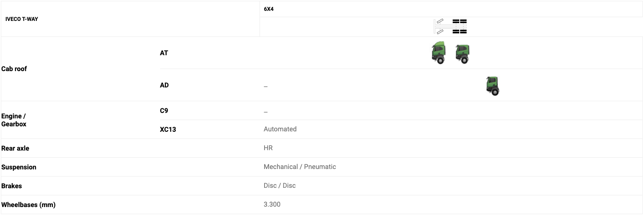
Task: Click the AD short green cab image
Action: point(493,86)
